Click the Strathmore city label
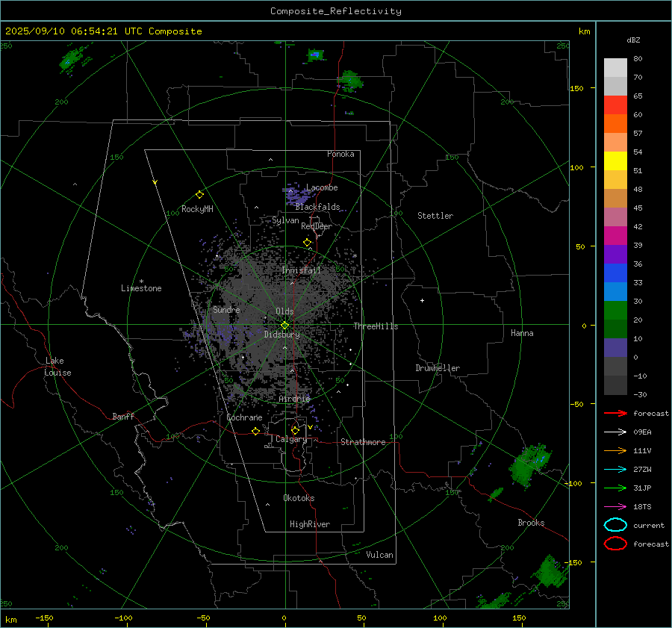 coord(363,442)
